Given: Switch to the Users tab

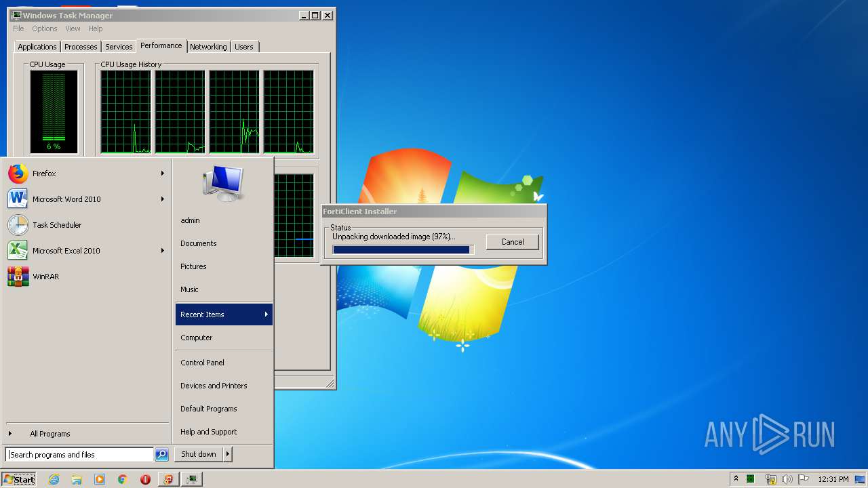Looking at the screenshot, I should (244, 47).
